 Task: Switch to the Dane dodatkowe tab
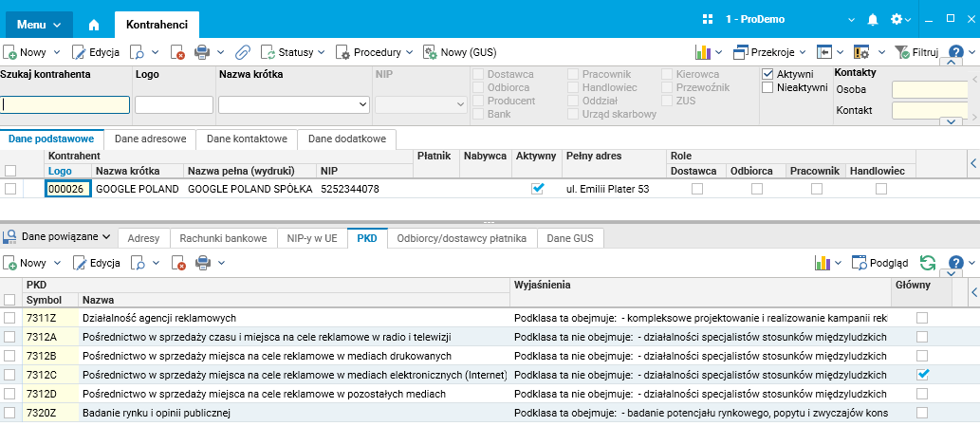point(347,139)
